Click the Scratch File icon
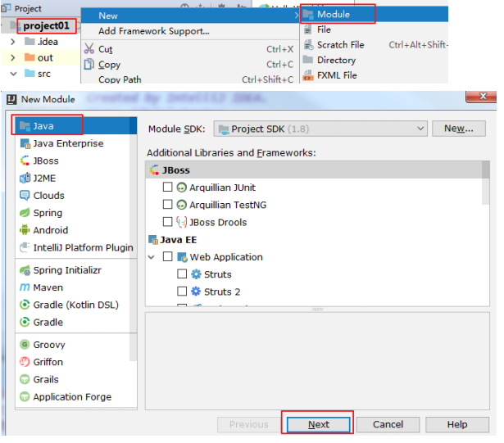This screenshot has height=443, width=504. tap(309, 45)
